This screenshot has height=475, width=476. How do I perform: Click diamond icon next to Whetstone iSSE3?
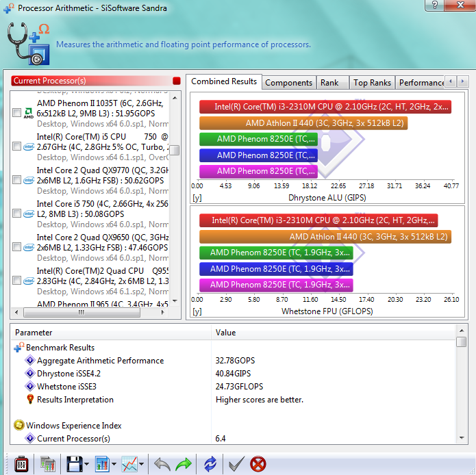click(29, 386)
